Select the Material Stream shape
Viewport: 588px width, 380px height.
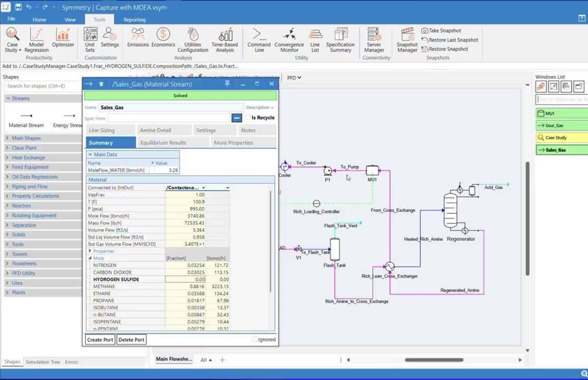(x=26, y=120)
